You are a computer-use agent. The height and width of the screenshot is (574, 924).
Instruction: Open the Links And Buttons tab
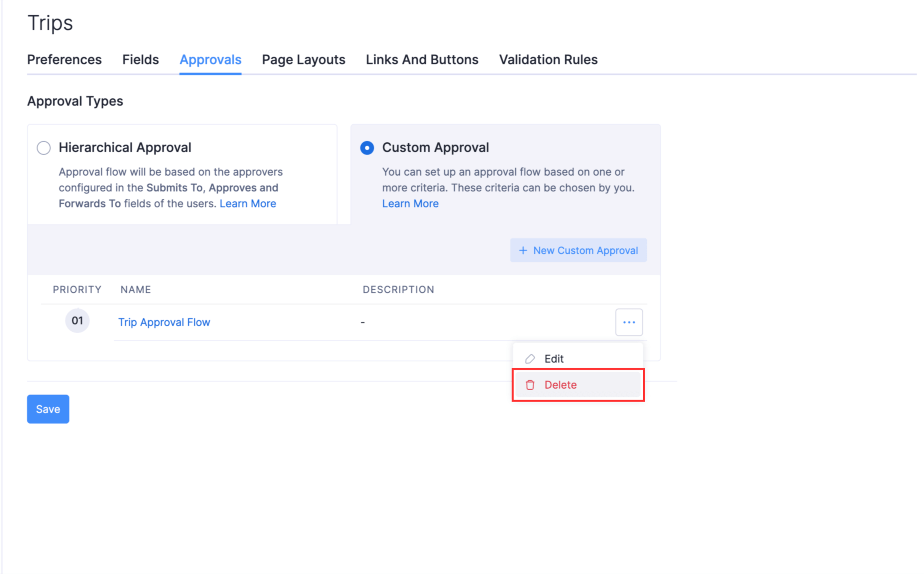[x=422, y=60]
